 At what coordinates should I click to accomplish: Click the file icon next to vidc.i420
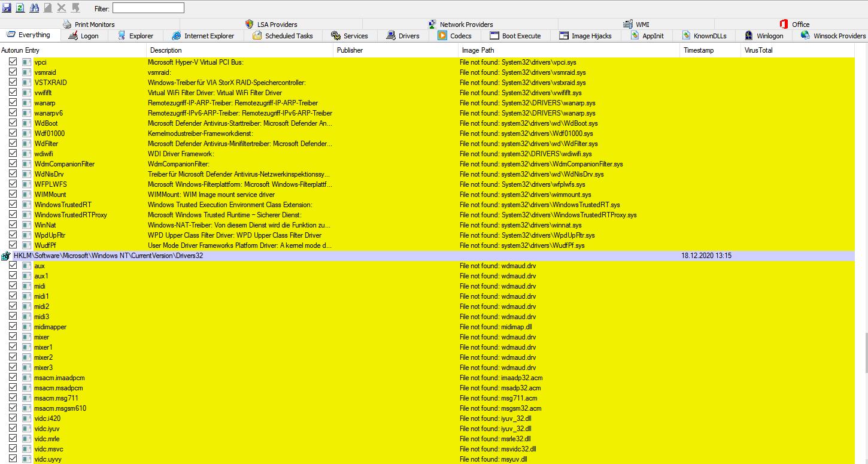[x=26, y=418]
